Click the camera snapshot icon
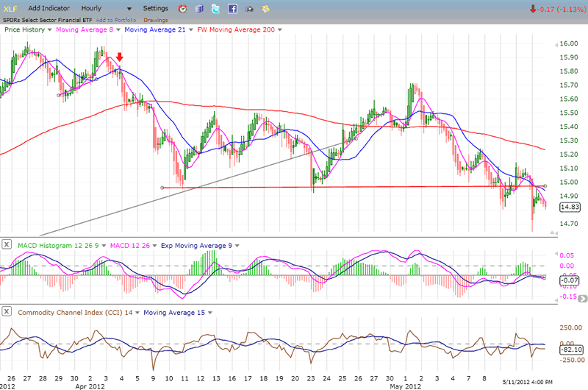This screenshot has width=588, height=390. tap(249, 9)
